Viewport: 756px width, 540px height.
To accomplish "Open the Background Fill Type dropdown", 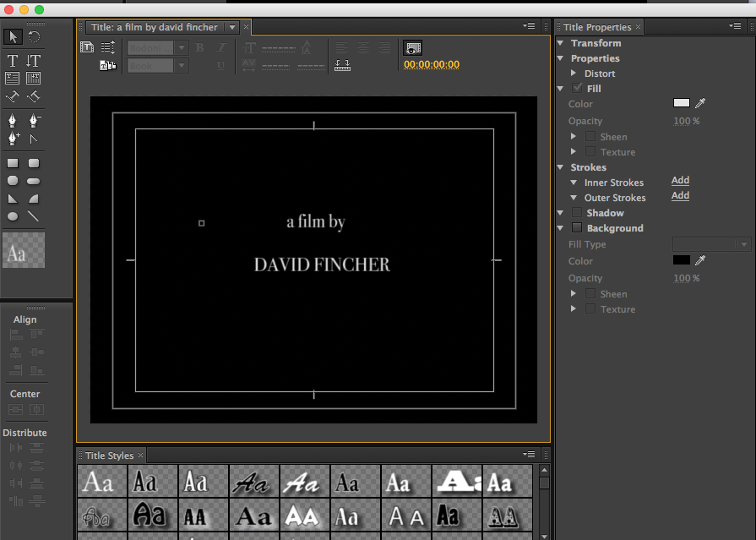I will coord(711,244).
